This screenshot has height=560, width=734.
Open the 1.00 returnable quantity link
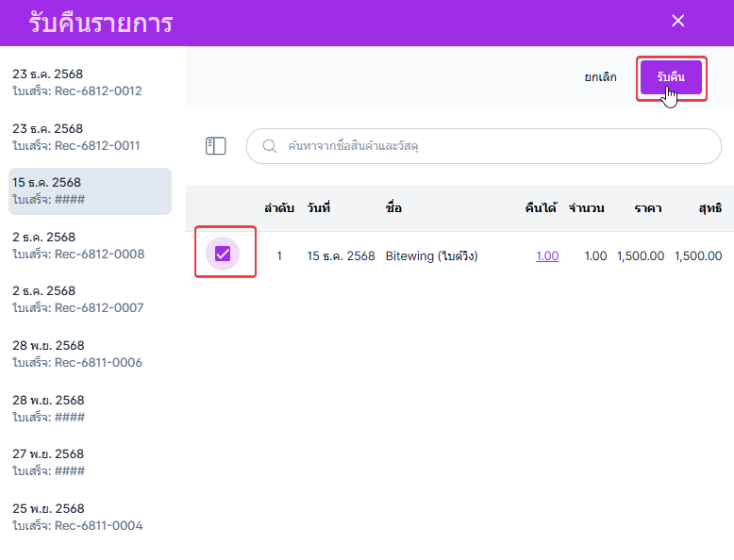tap(547, 255)
